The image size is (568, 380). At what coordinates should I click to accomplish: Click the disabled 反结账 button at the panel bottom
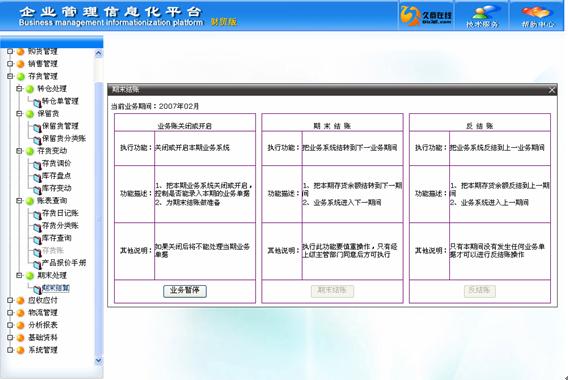pos(480,291)
